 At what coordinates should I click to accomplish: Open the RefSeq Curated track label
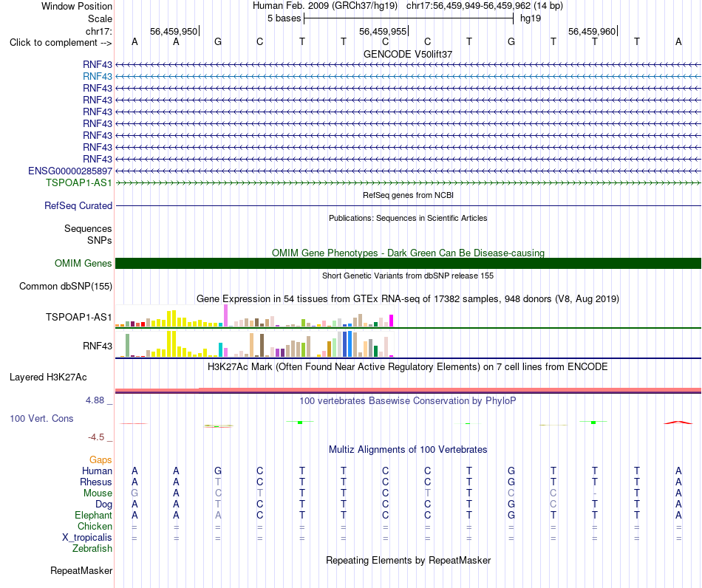click(78, 206)
